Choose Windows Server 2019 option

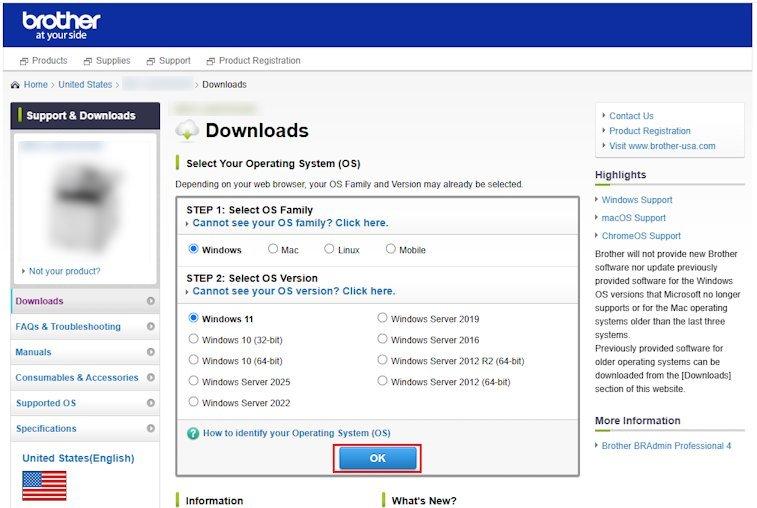[x=382, y=318]
